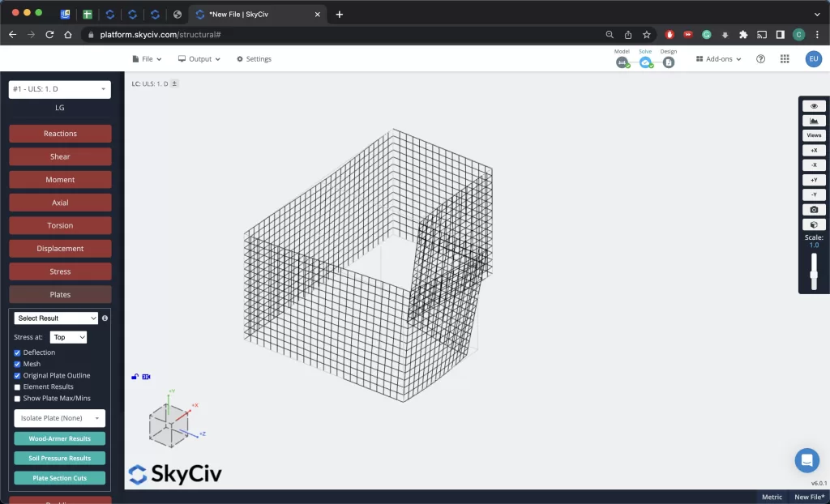Open the apps grid icon

point(785,59)
